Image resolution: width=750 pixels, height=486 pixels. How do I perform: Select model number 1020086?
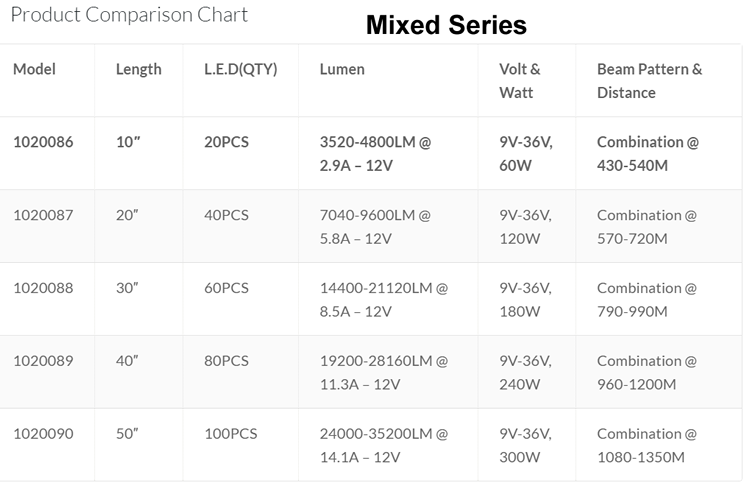43,142
